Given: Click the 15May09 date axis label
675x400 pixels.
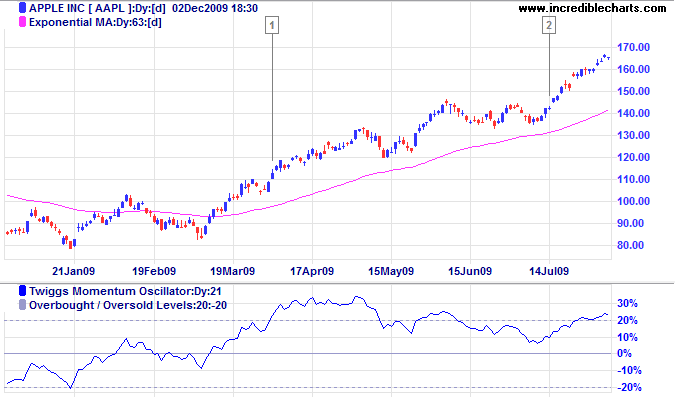Looking at the screenshot, I should coord(391,271).
